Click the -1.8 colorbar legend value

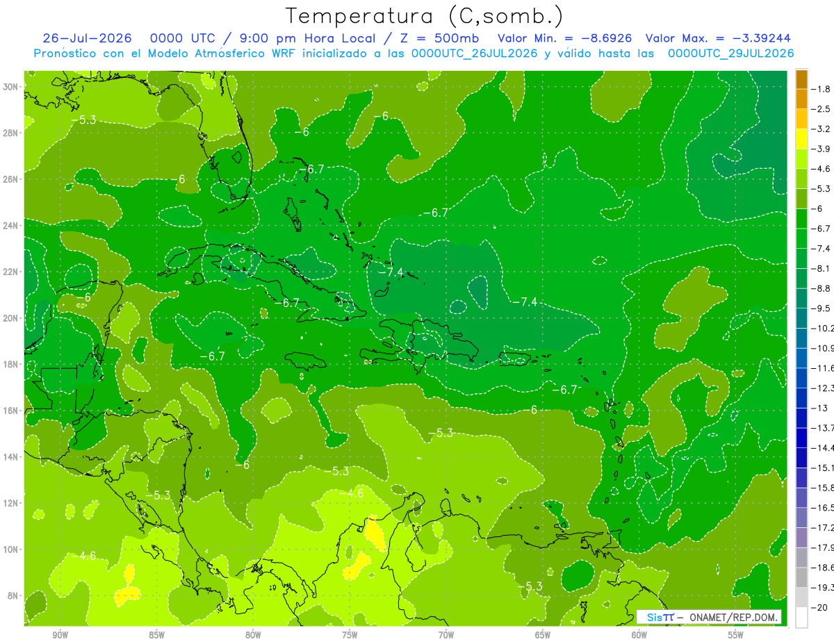(x=821, y=89)
